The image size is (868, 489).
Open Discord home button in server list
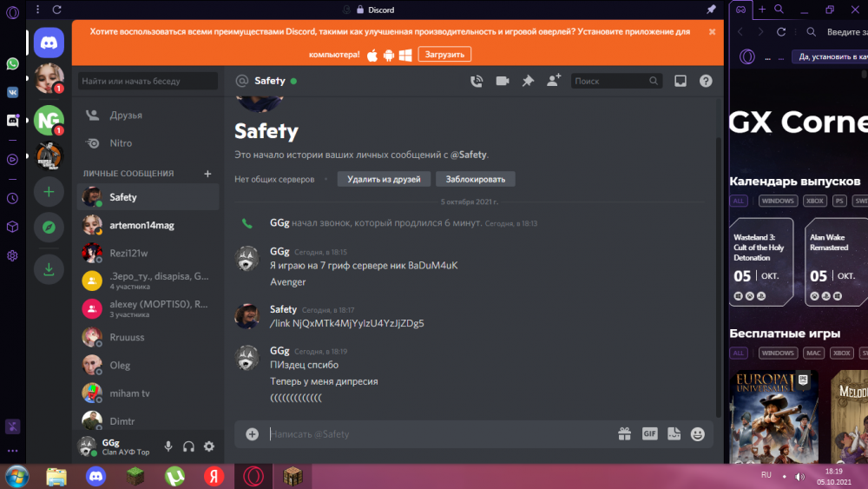click(49, 43)
